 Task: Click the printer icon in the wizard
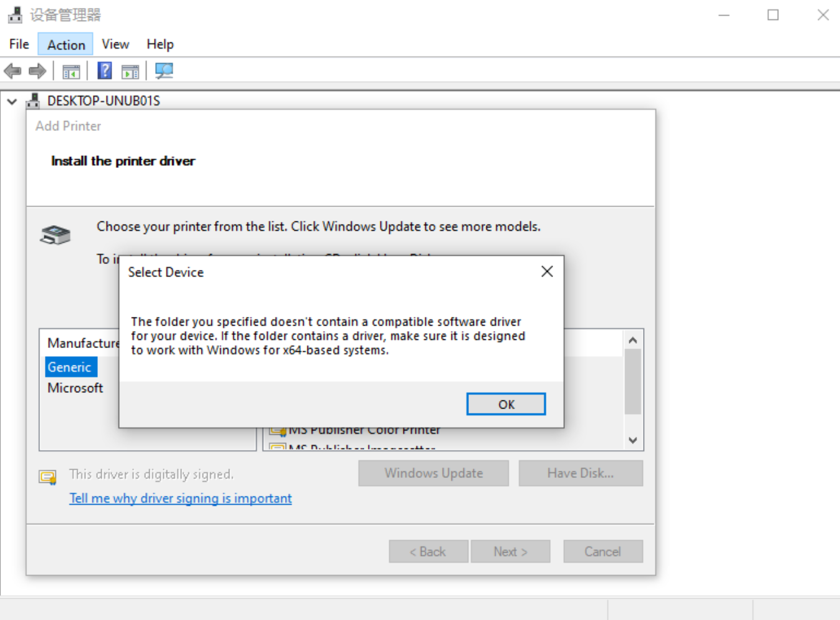pos(54,234)
